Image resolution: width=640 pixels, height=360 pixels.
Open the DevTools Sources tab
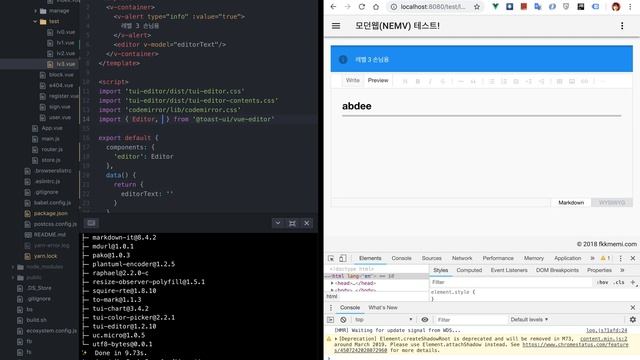(x=431, y=258)
